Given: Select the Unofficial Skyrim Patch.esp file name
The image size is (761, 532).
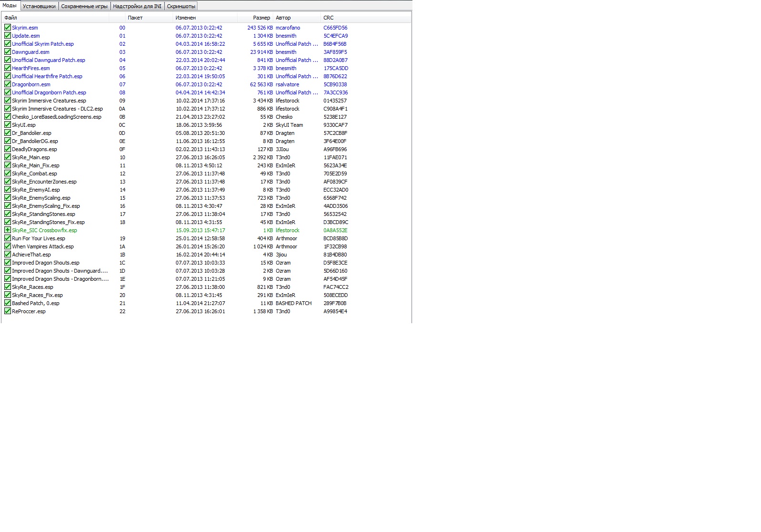Looking at the screenshot, I should (x=43, y=44).
